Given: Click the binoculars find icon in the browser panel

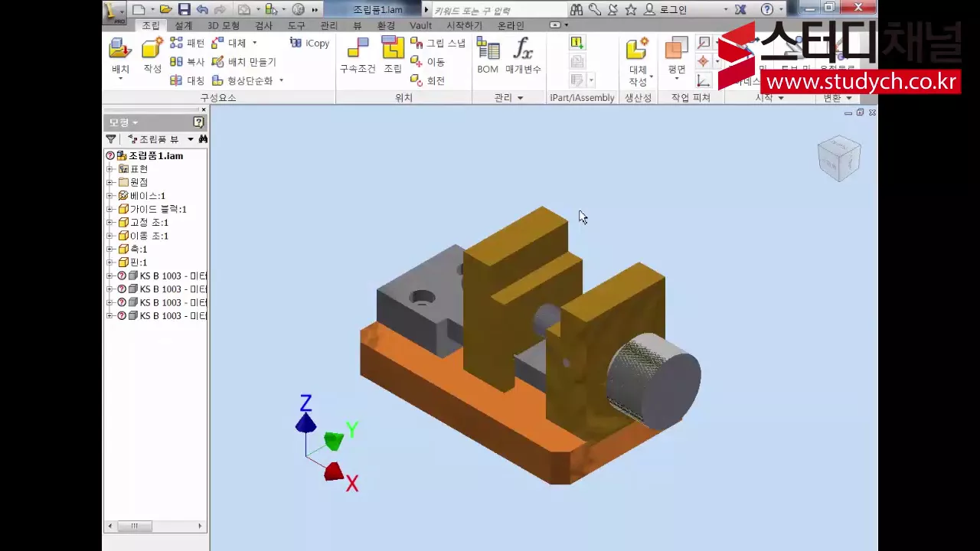Looking at the screenshot, I should pyautogui.click(x=202, y=139).
